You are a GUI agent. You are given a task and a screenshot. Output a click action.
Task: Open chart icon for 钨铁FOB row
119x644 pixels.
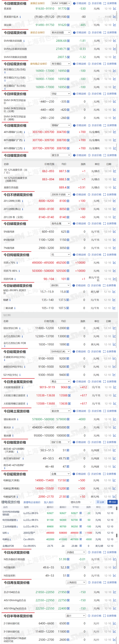[x=114, y=279]
